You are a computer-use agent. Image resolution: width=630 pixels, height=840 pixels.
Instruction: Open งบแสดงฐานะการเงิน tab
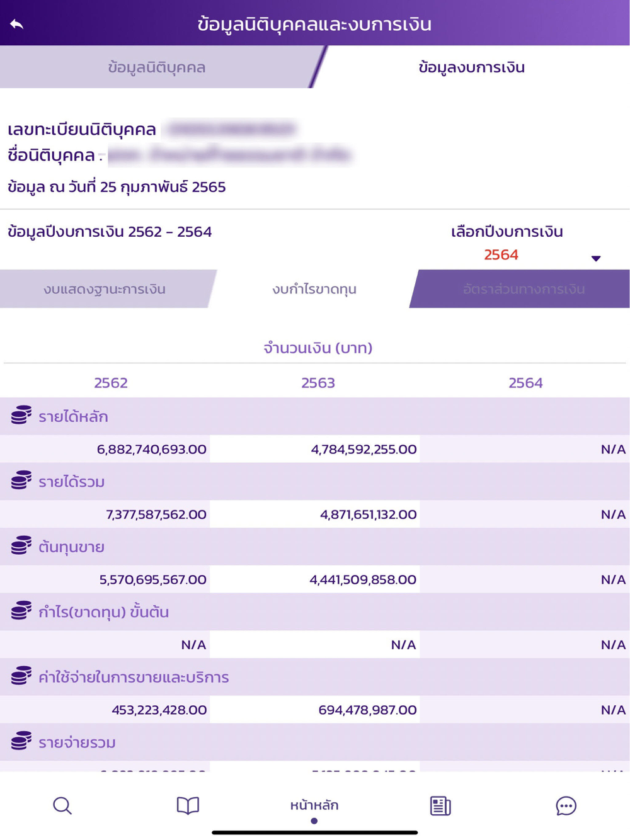(105, 289)
